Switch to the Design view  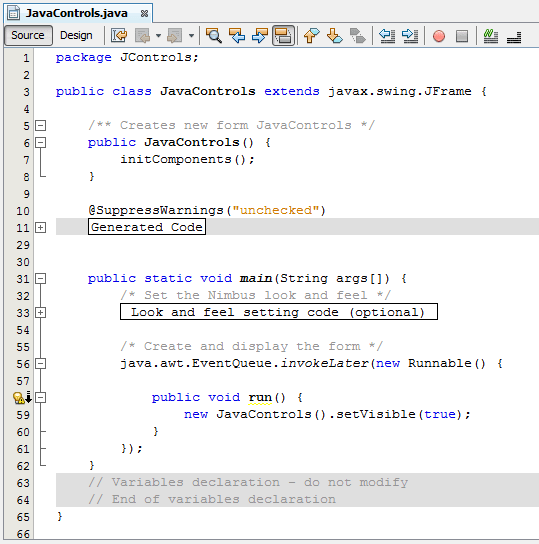click(x=76, y=35)
